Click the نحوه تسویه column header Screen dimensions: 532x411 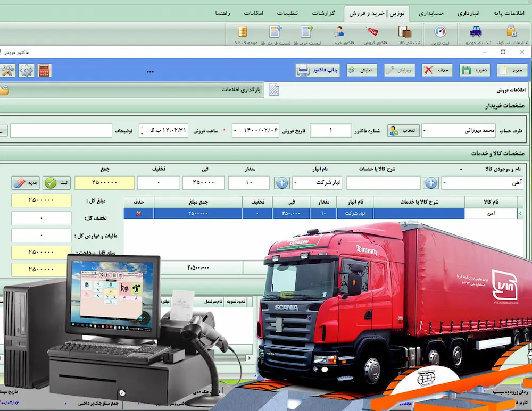236,301
